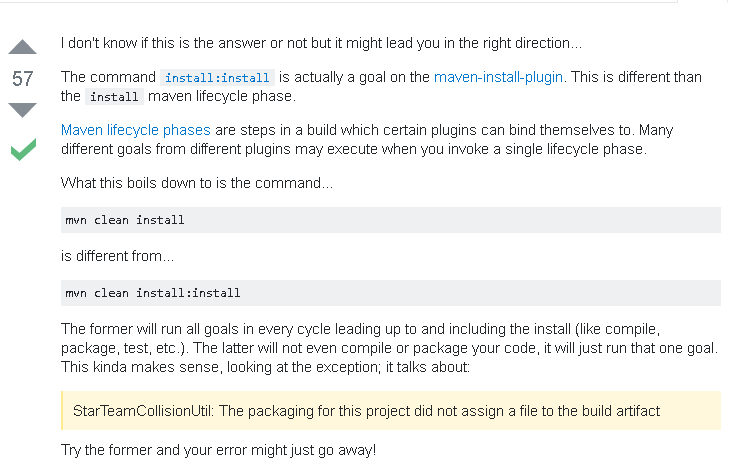Open the maven-install-plugin link
Screen dimensions: 734x470
[x=498, y=77]
